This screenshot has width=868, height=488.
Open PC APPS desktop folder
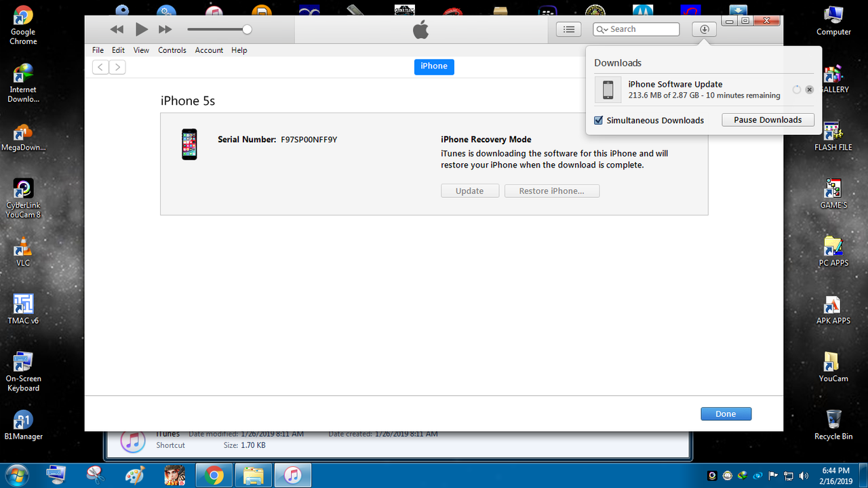point(833,251)
